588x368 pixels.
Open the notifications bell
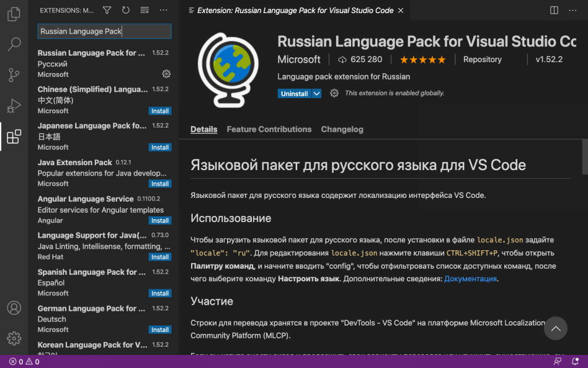pos(575,361)
